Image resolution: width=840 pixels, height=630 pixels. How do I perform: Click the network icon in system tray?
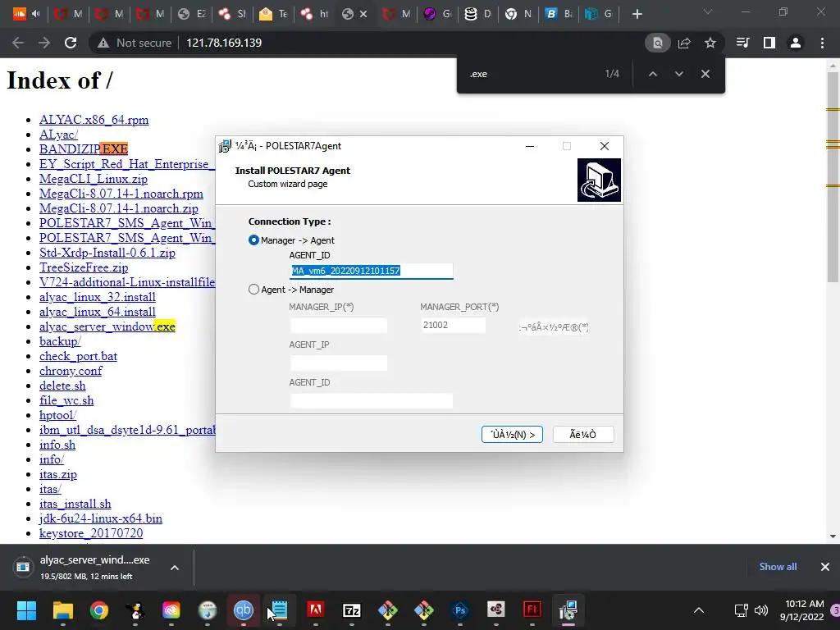pyautogui.click(x=741, y=610)
